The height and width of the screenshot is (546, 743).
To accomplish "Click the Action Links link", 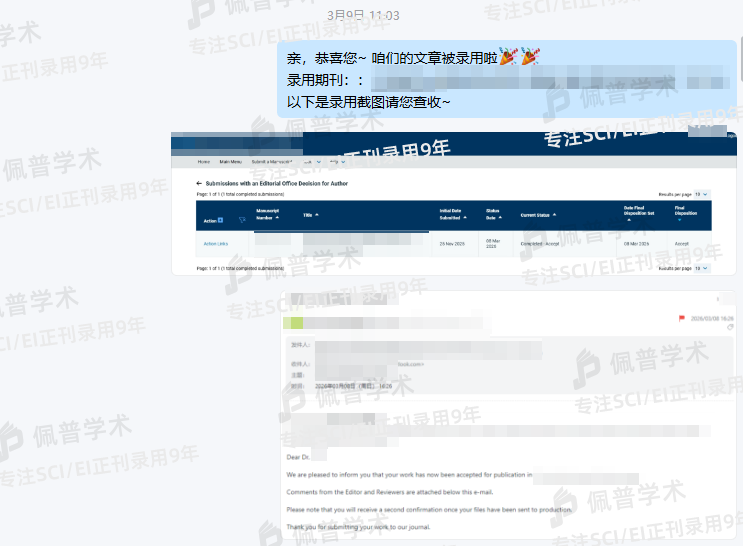I will pyautogui.click(x=216, y=244).
